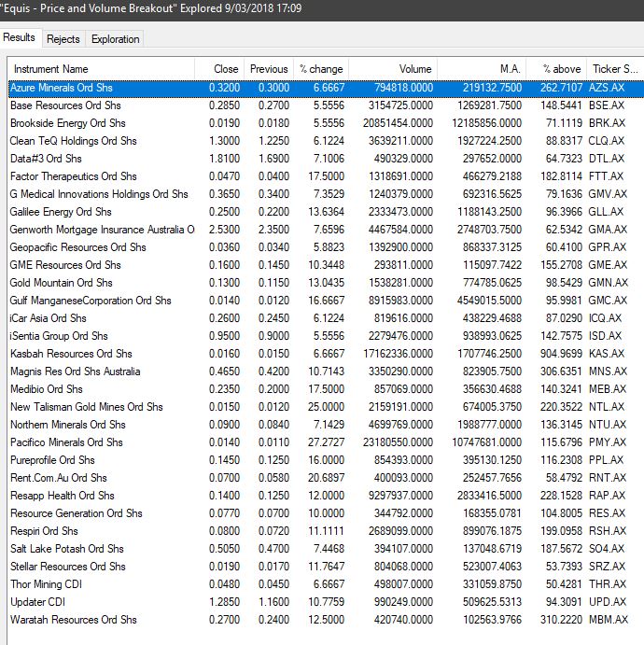Image resolution: width=644 pixels, height=645 pixels.
Task: Select Waratah Resources Ord Shs row
Action: [x=326, y=620]
